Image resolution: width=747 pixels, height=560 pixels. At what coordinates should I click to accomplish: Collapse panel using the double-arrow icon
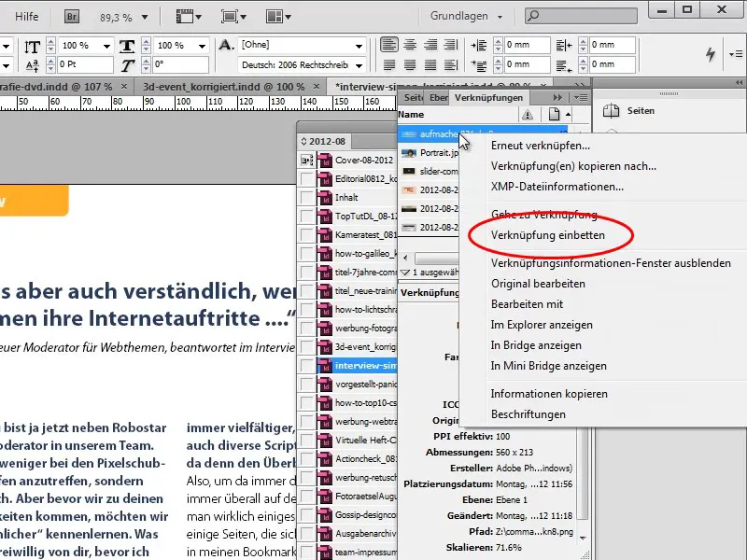pyautogui.click(x=557, y=98)
